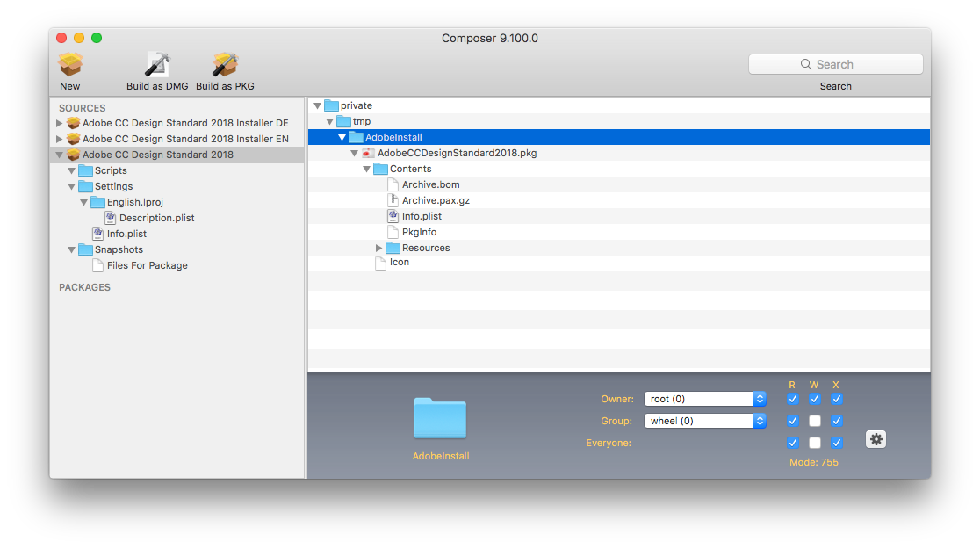Click the 'PkgInfo' file name
Image resolution: width=980 pixels, height=549 pixels.
click(420, 232)
